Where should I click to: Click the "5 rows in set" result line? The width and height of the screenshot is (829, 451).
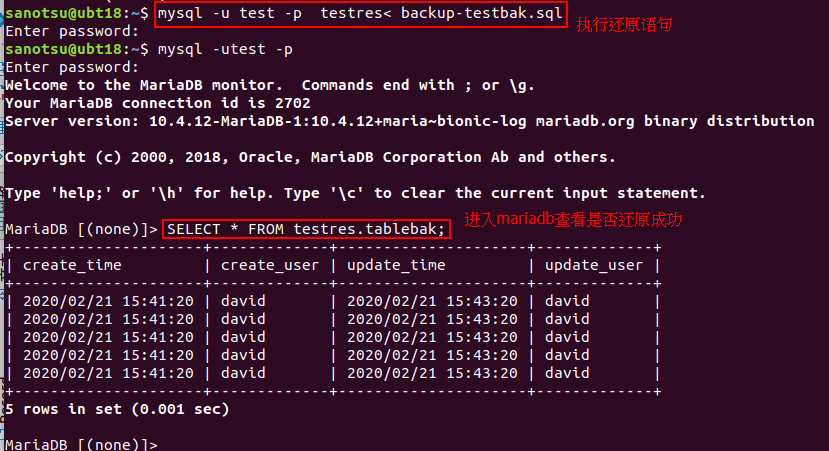(x=117, y=409)
